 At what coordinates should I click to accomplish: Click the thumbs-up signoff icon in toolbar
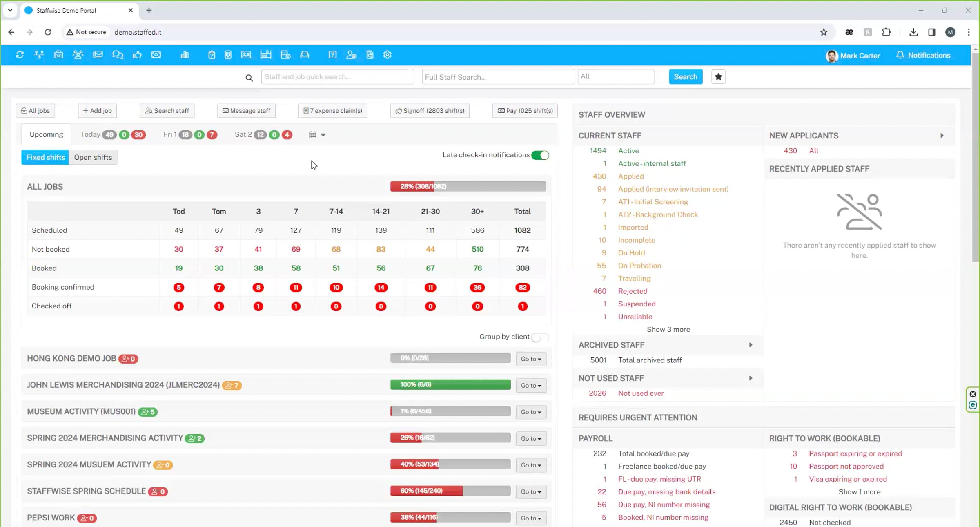click(137, 55)
